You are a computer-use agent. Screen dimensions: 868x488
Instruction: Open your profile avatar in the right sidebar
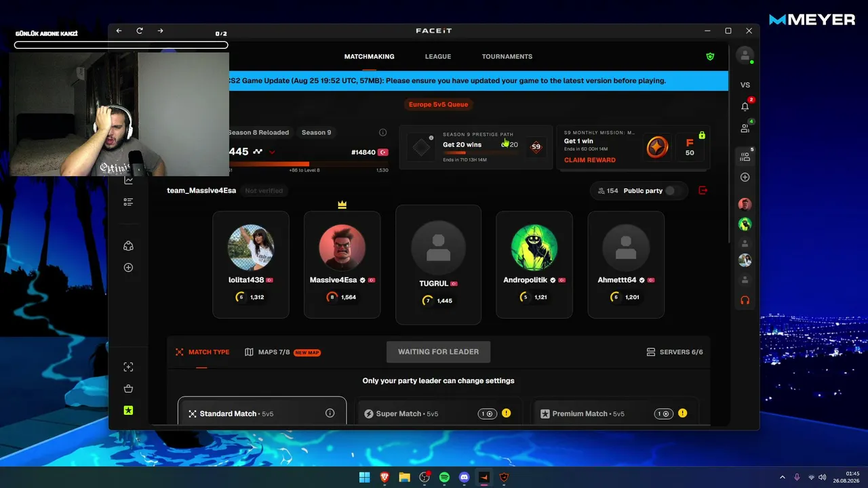(x=745, y=56)
